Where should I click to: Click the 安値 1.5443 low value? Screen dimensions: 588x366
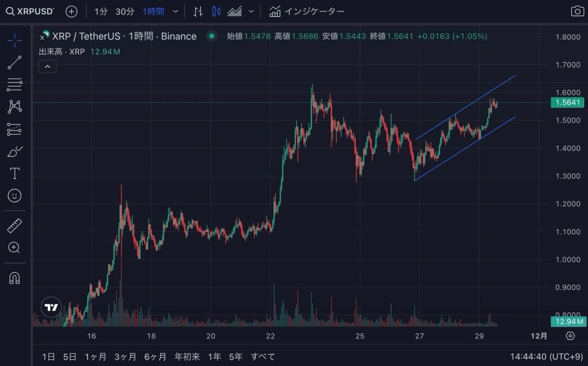coord(344,36)
